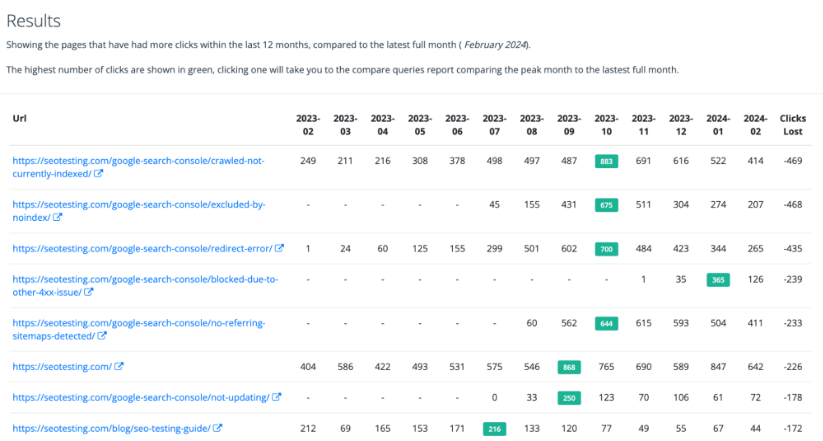Open external link icon for seo-testing-guide URL

click(x=217, y=428)
